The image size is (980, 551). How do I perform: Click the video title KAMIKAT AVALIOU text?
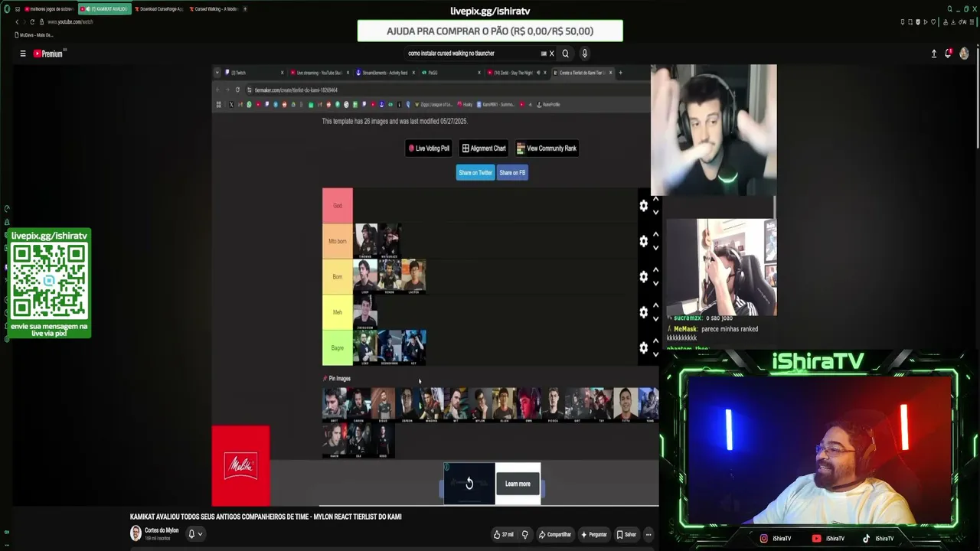coord(266,517)
